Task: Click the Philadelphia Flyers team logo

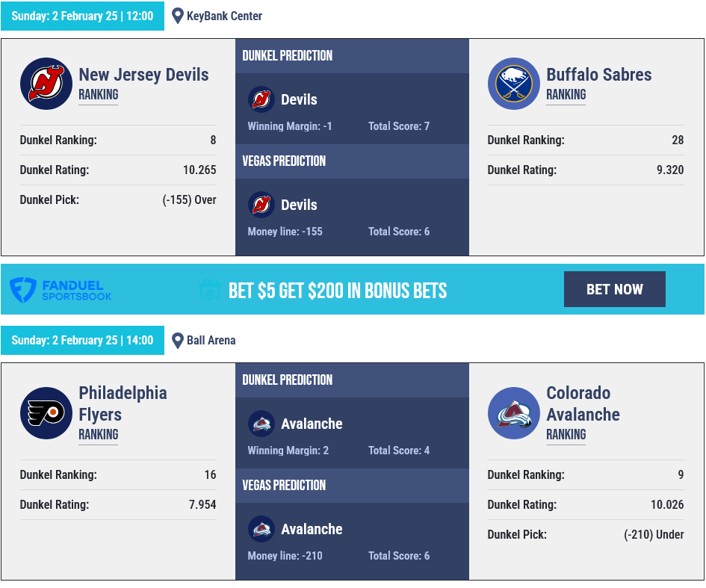Action: 46,413
